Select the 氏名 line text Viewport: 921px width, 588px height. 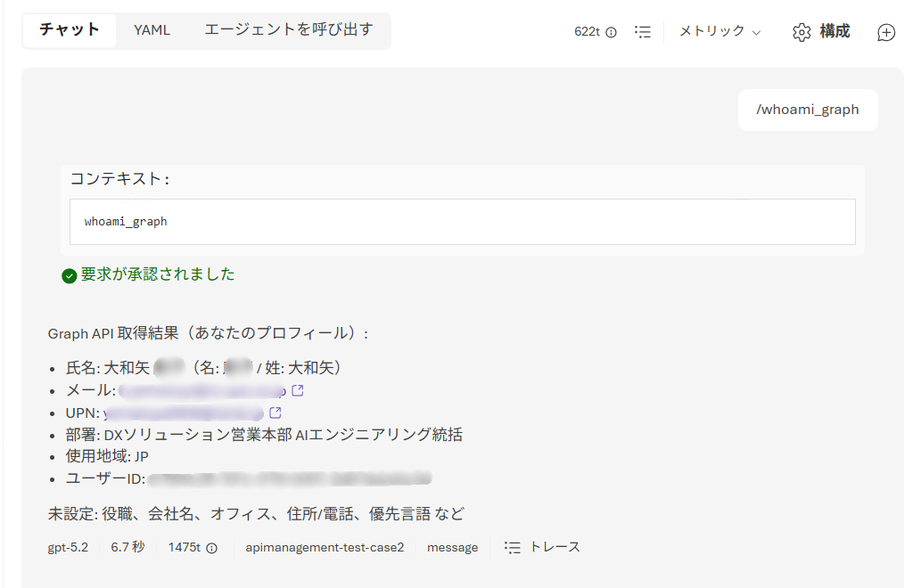[x=203, y=368]
